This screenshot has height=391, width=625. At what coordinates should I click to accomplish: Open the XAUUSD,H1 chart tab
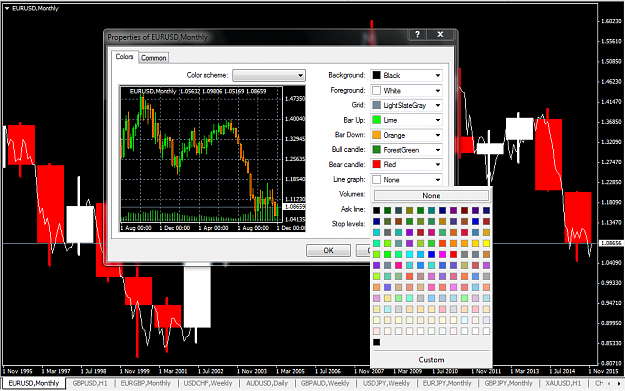click(563, 383)
